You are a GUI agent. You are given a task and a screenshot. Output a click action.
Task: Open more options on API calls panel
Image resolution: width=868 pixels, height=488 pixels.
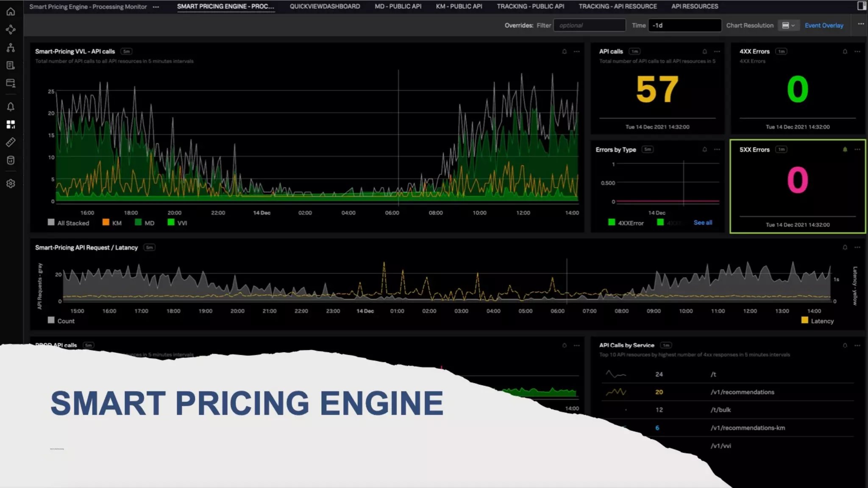point(717,51)
